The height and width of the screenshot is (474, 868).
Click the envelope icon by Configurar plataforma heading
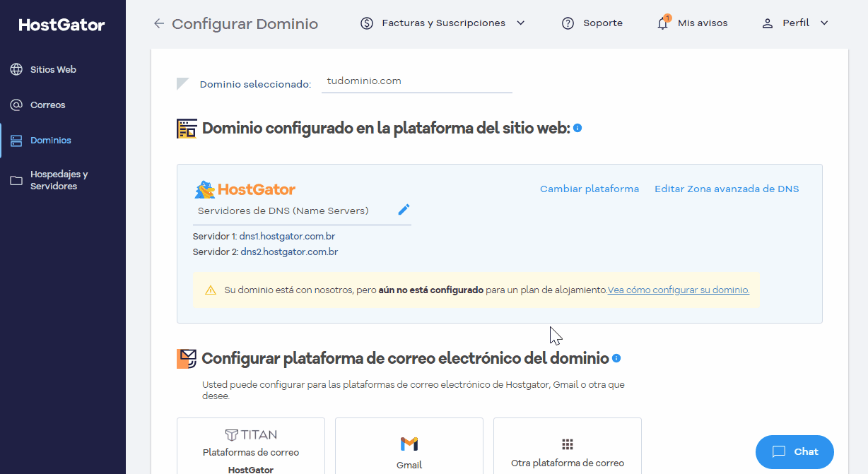[x=187, y=359]
